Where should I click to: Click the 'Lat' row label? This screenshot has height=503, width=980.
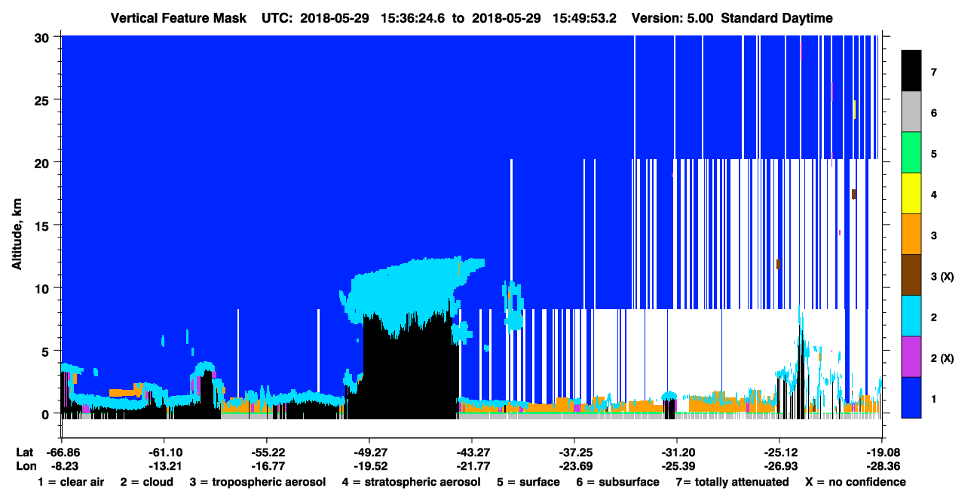pos(24,452)
